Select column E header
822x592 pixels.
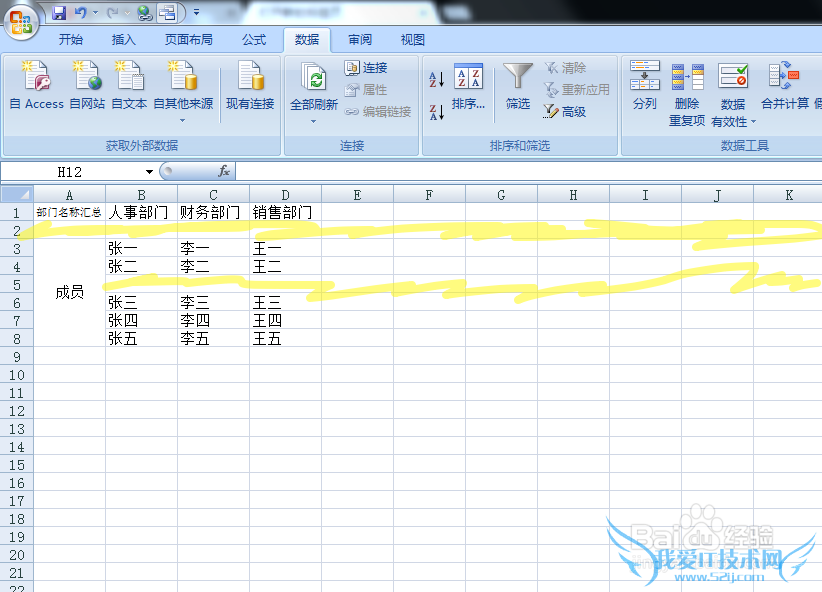pyautogui.click(x=358, y=195)
